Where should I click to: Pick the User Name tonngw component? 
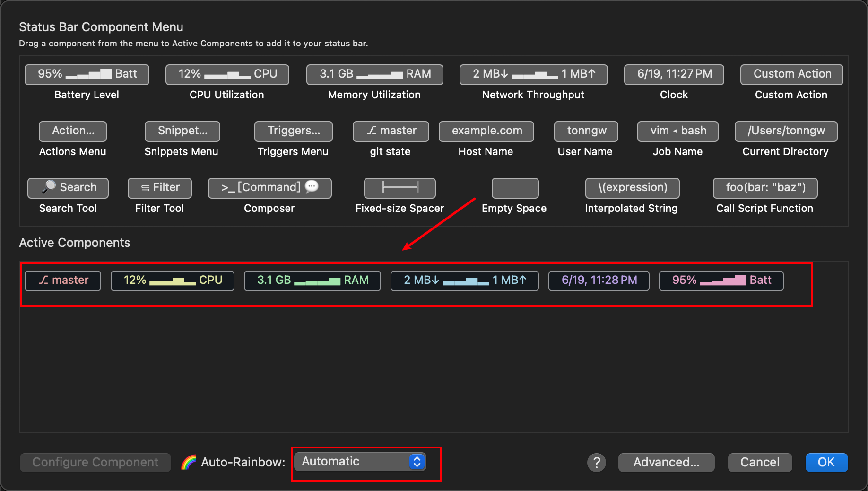pos(586,131)
